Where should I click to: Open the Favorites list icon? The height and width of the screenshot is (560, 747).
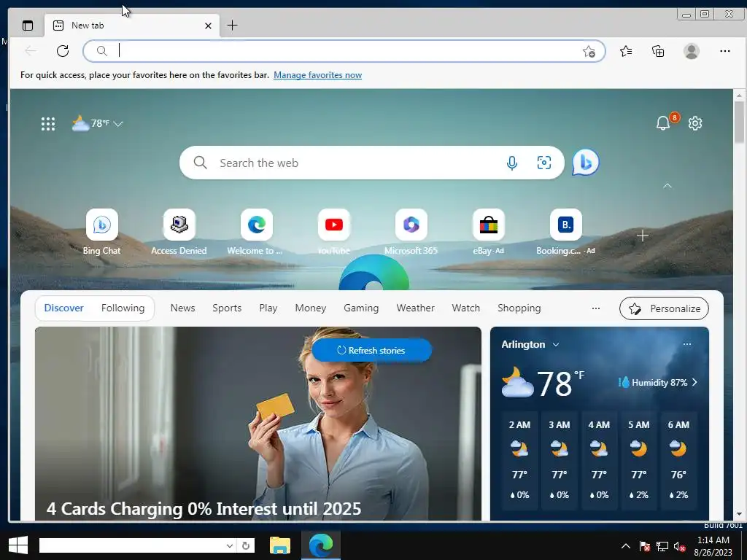[626, 51]
